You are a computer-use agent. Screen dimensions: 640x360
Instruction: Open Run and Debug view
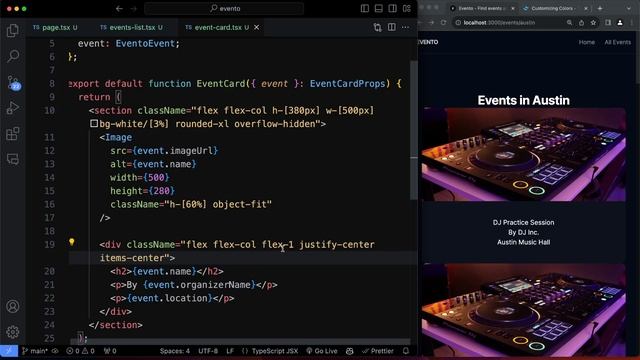tap(13, 108)
